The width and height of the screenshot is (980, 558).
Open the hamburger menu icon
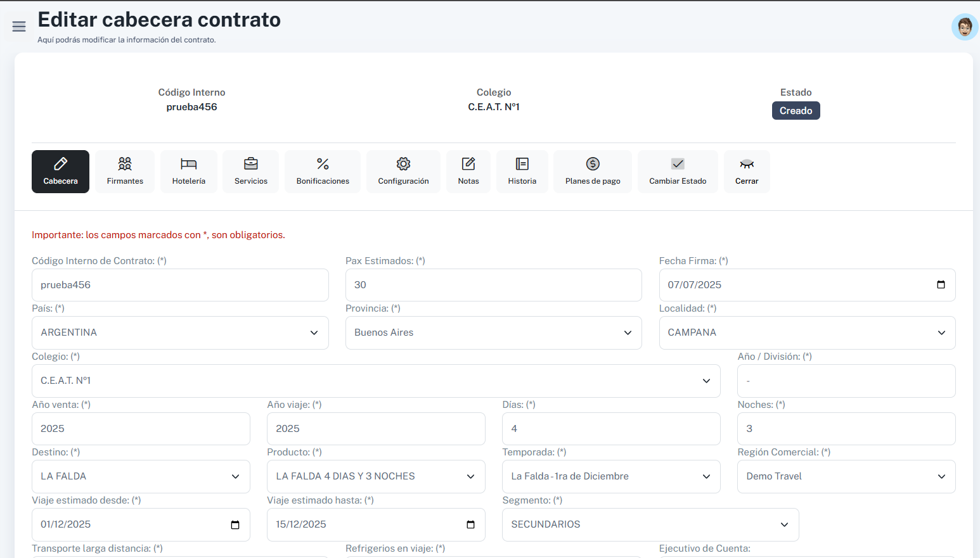click(x=19, y=27)
